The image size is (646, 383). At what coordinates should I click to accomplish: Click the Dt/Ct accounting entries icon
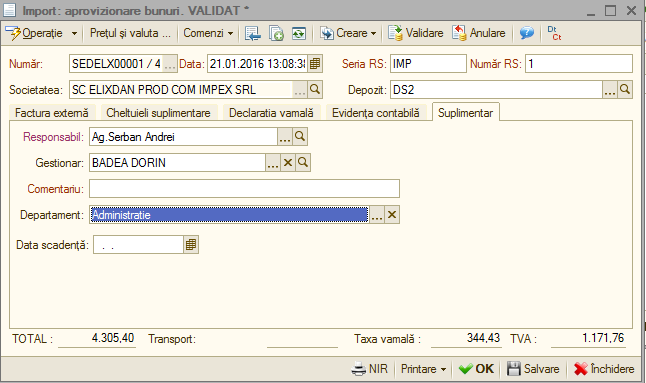coord(554,33)
